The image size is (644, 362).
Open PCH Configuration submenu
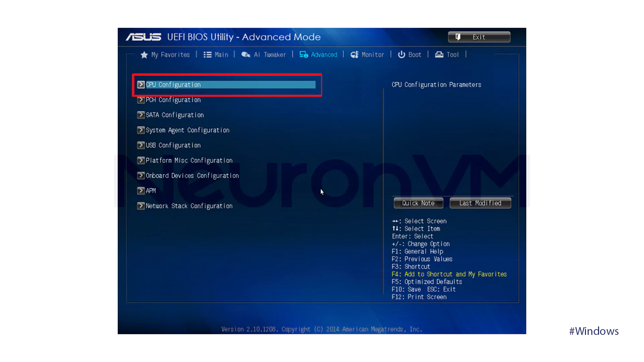click(x=169, y=100)
